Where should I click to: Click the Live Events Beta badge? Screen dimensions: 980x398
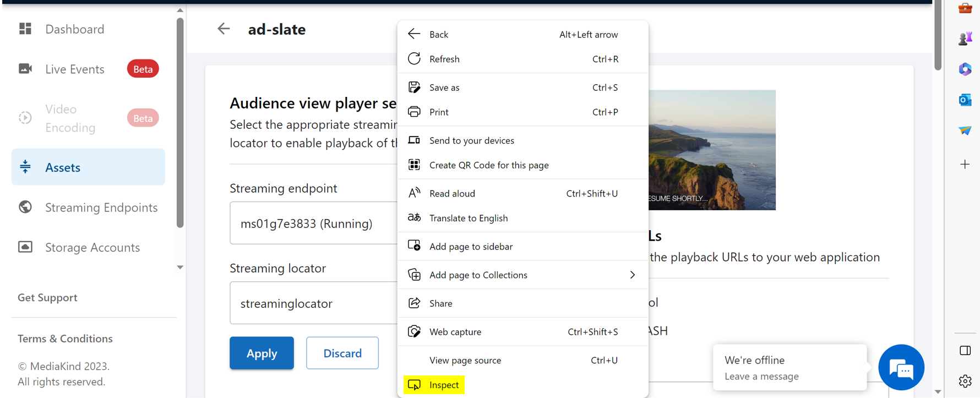pos(143,69)
